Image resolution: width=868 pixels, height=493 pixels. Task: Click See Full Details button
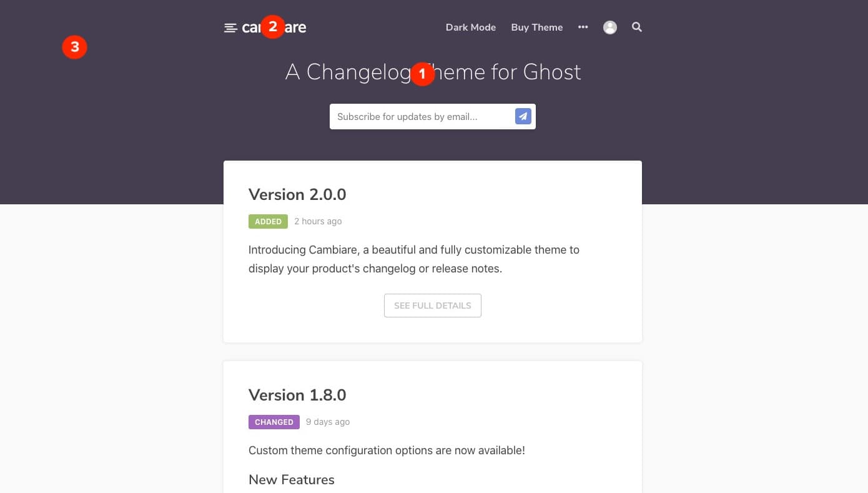(x=433, y=306)
